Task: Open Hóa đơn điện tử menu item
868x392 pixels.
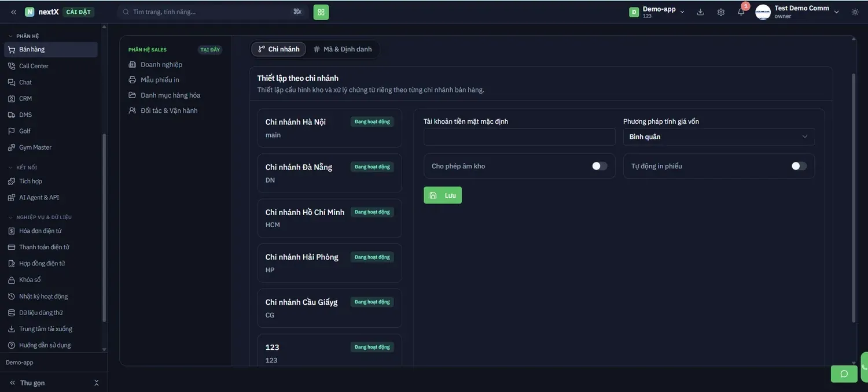Action: [x=51, y=231]
